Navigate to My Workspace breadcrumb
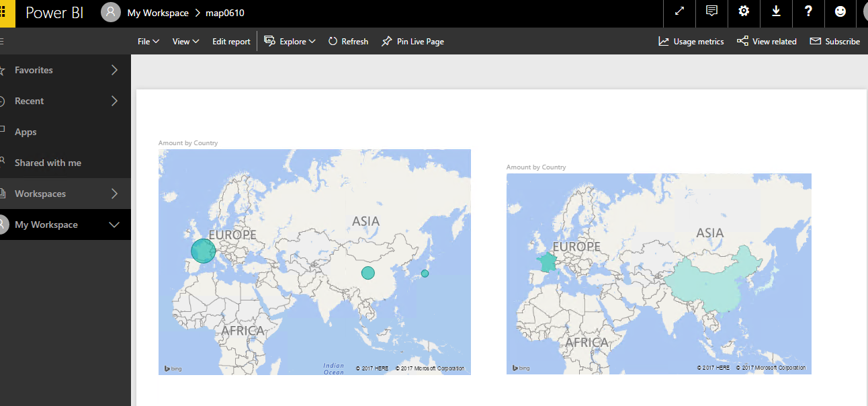This screenshot has width=868, height=406. click(158, 13)
